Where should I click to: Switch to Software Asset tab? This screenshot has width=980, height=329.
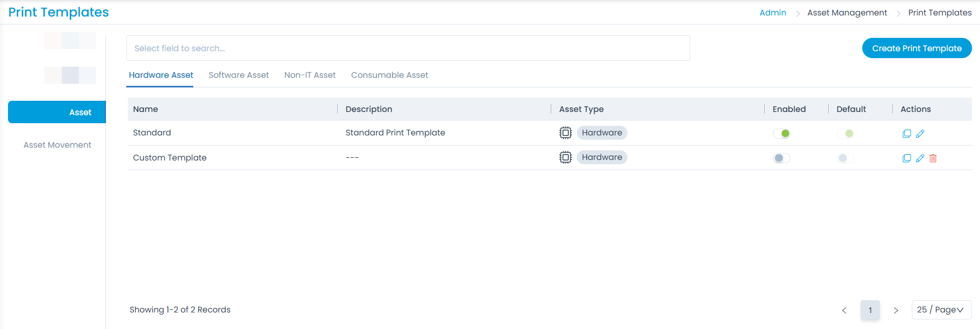[239, 75]
